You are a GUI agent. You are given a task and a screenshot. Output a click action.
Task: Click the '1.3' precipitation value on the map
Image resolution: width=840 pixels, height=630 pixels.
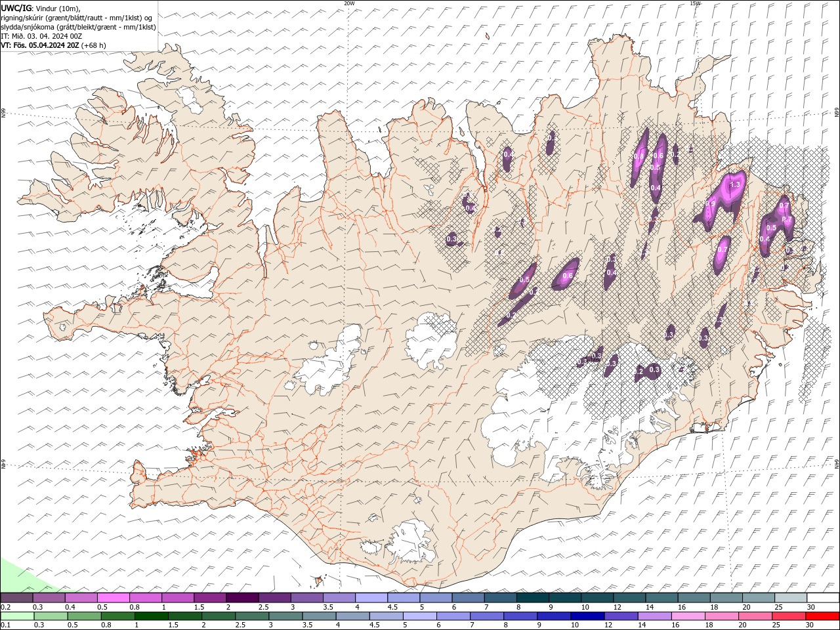(735, 186)
